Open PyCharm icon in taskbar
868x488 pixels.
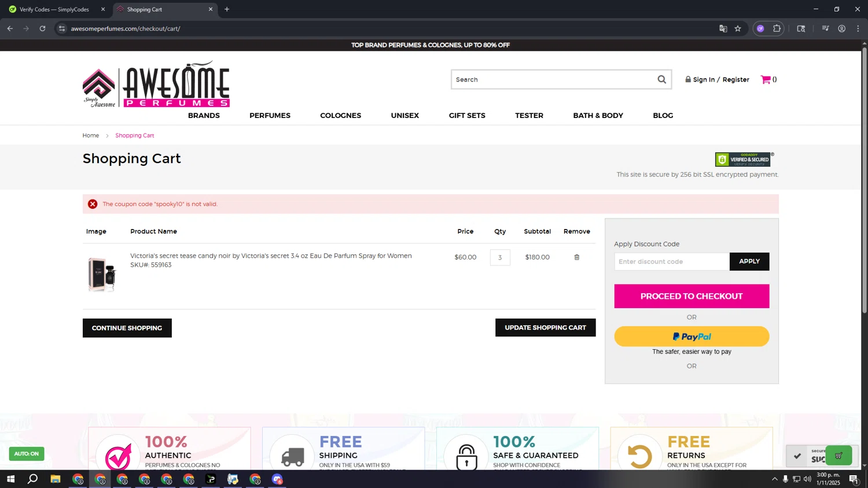pos(211,479)
